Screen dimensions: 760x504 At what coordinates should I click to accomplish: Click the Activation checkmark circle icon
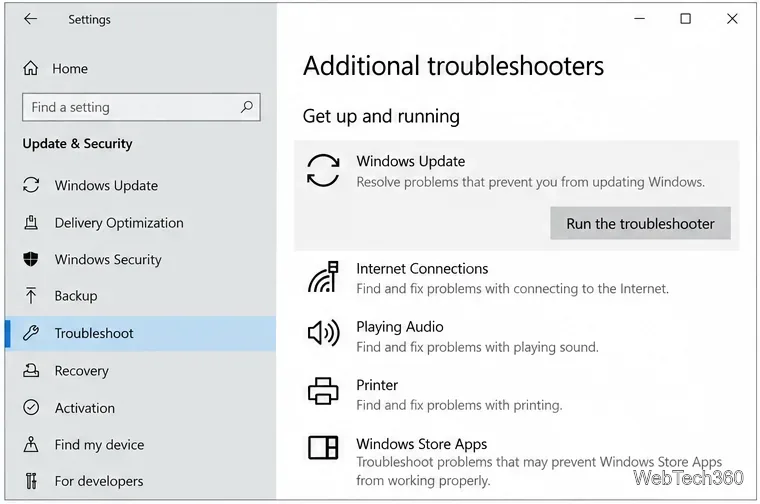tap(31, 408)
